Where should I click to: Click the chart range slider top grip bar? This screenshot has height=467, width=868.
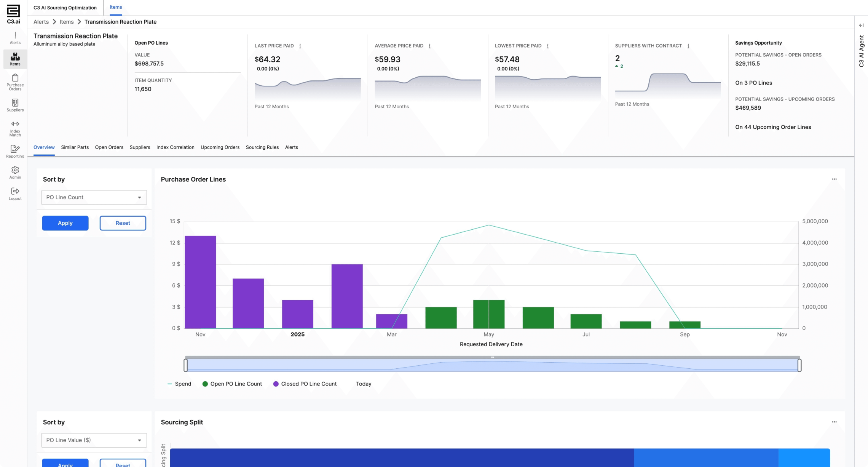pyautogui.click(x=492, y=357)
